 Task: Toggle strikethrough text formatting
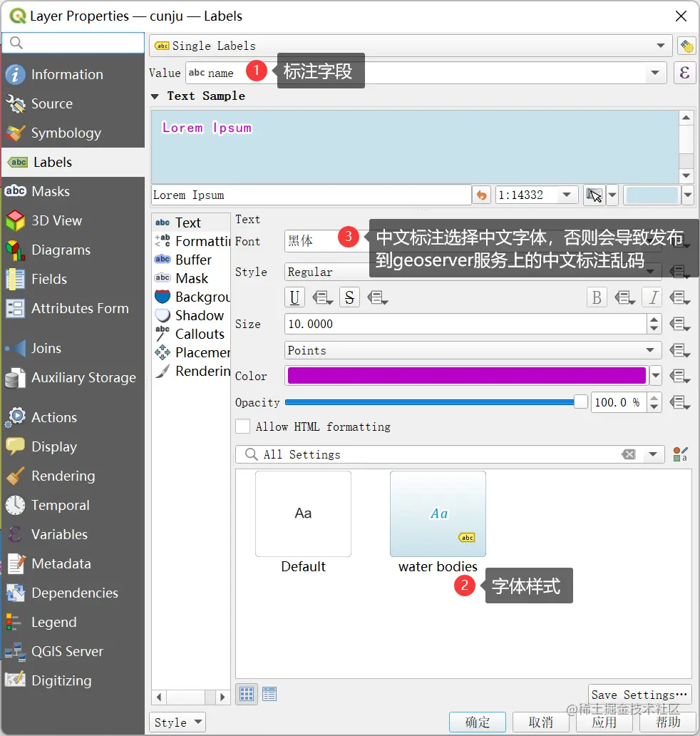coord(349,297)
